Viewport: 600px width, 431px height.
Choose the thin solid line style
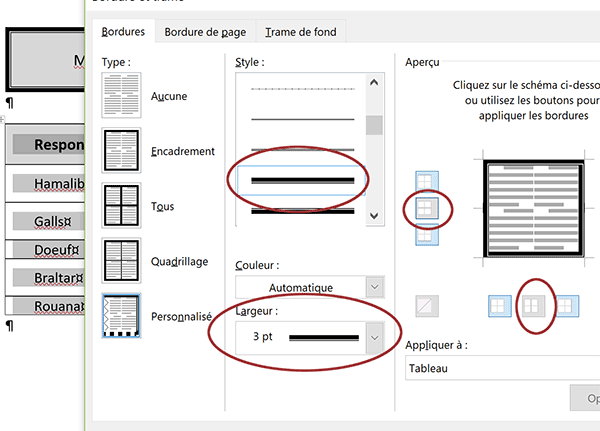[x=302, y=119]
